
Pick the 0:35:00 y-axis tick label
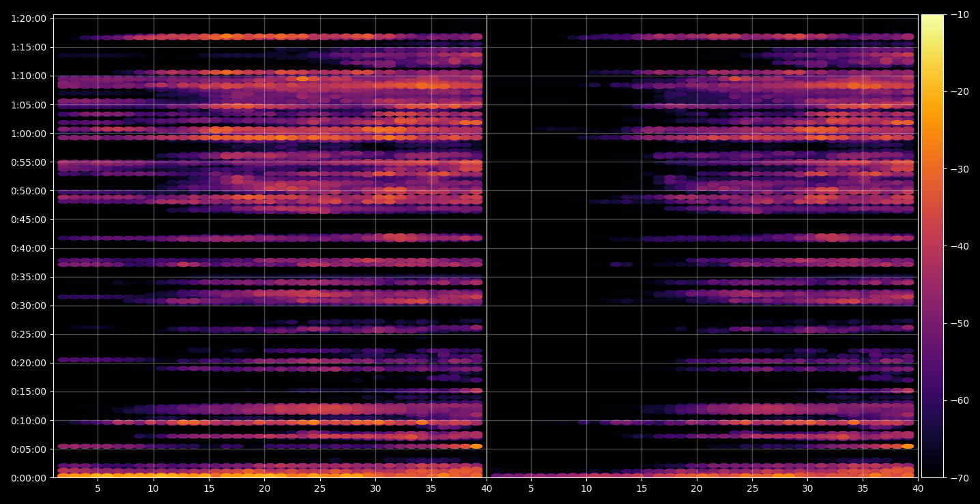coord(29,277)
